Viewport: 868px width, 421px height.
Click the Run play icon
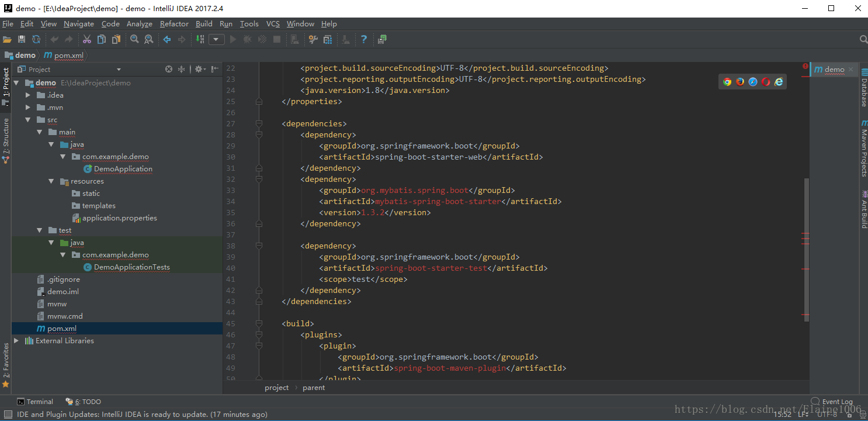233,39
